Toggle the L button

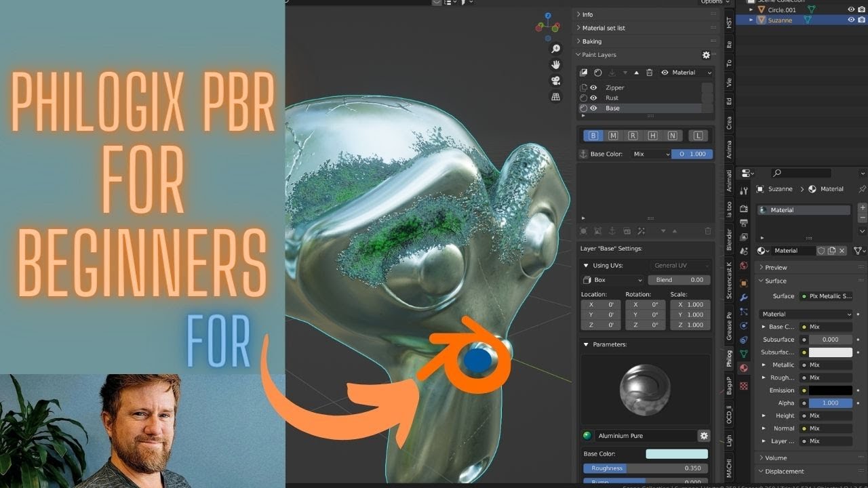click(698, 136)
